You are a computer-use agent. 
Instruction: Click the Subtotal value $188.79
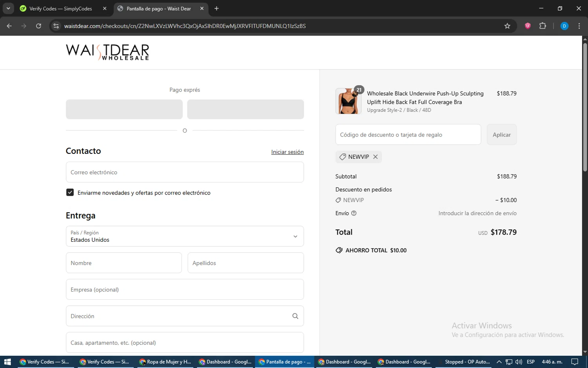point(507,176)
